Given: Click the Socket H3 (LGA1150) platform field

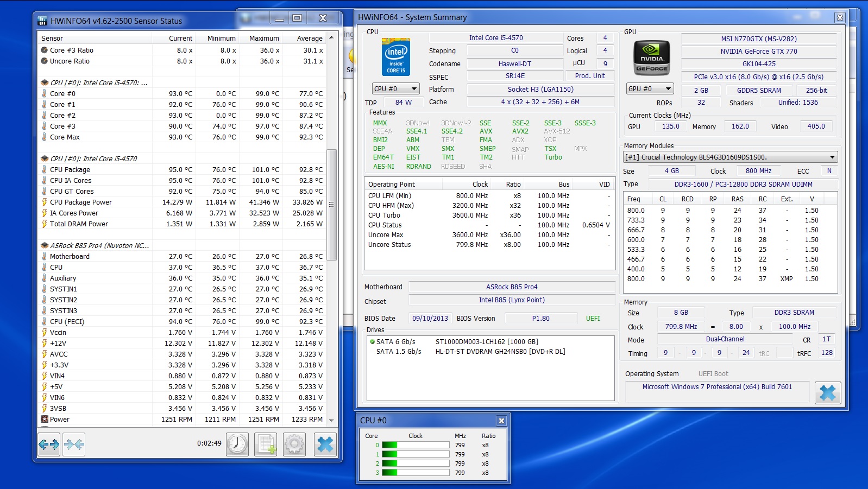Looking at the screenshot, I should (x=540, y=90).
